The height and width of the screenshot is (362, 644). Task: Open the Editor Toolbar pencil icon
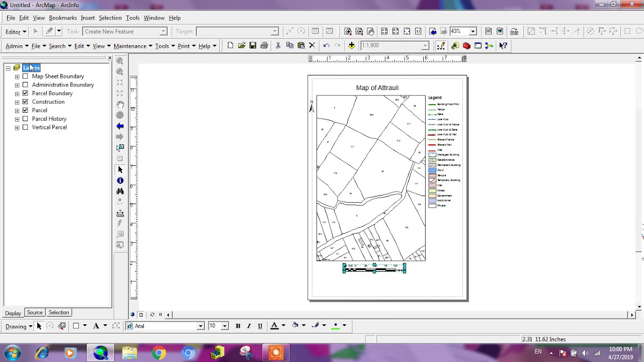tap(441, 45)
